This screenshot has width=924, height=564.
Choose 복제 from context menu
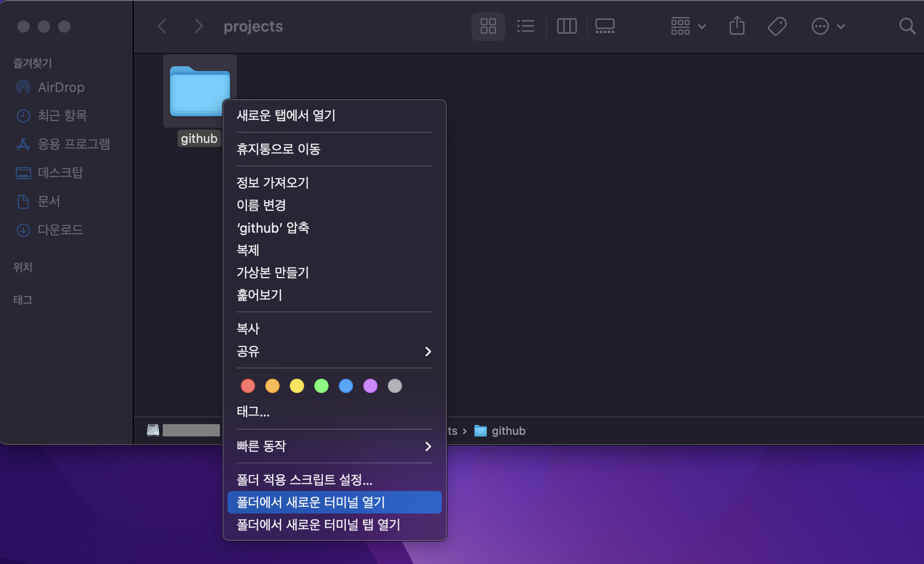click(335, 250)
